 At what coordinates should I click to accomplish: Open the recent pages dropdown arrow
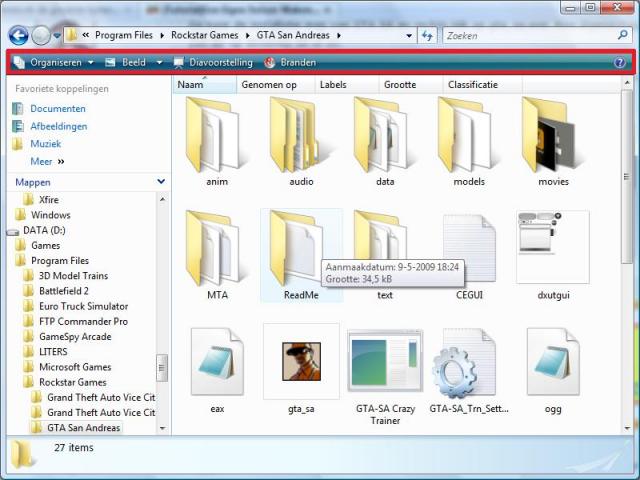coord(57,36)
